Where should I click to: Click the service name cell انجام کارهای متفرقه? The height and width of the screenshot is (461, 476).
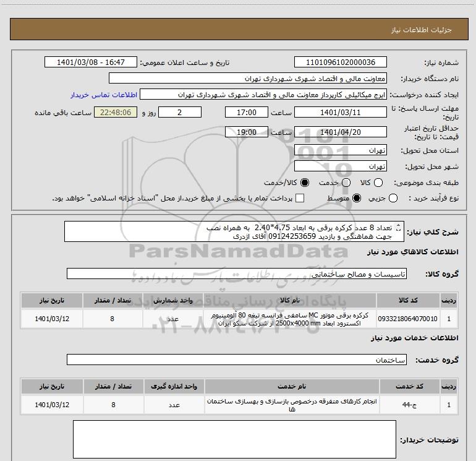coord(292,405)
